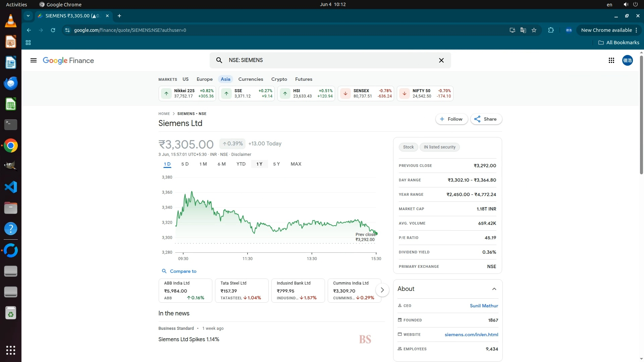
Task: Open the Google apps grid
Action: point(611,60)
